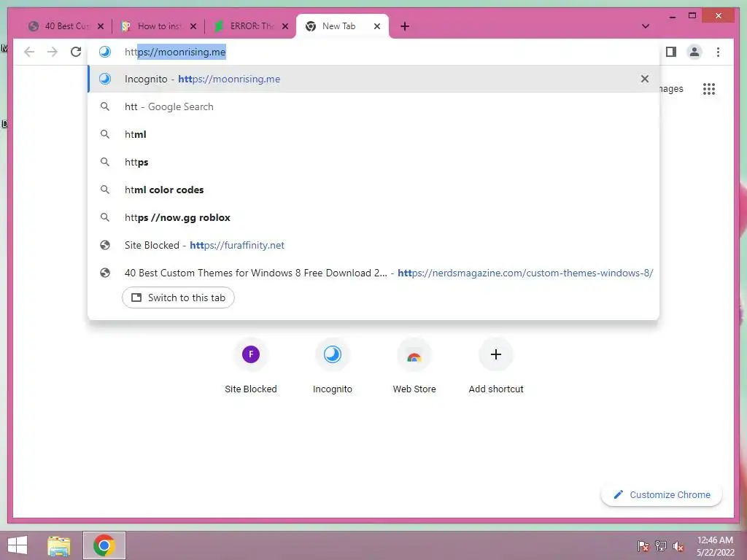Screen dimensions: 747x560
Task: Click the back navigation arrow
Action: [x=29, y=52]
